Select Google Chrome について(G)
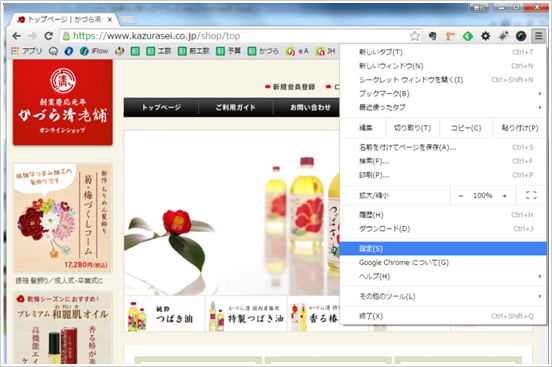This screenshot has width=552, height=367. pyautogui.click(x=443, y=262)
